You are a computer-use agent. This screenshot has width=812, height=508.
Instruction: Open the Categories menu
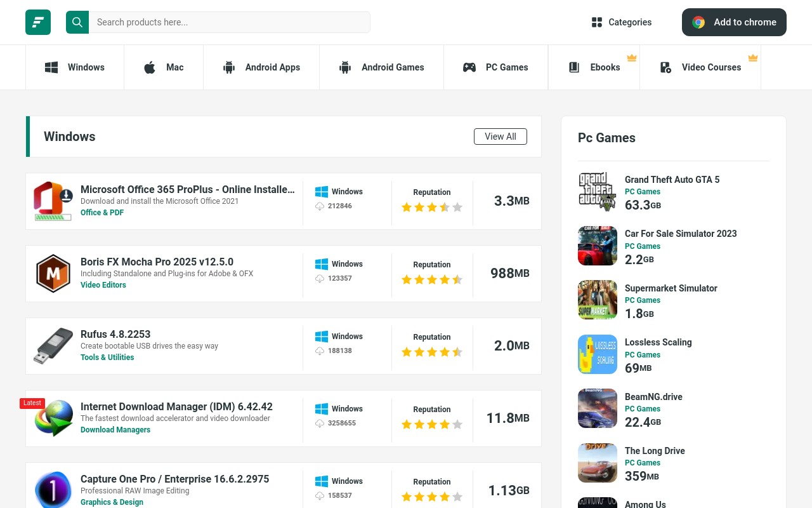[x=622, y=22]
